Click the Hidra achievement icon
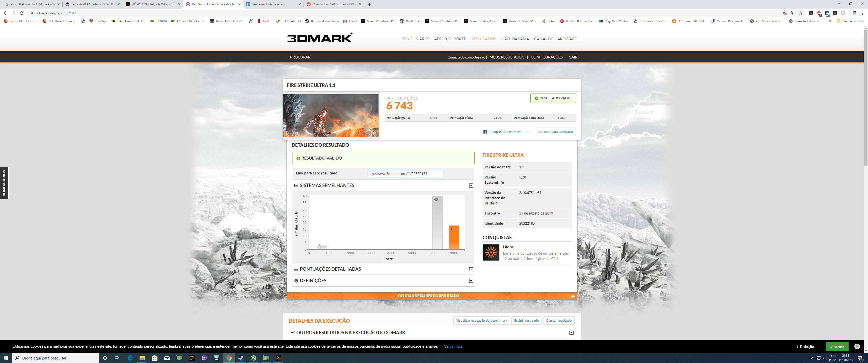 (x=491, y=252)
